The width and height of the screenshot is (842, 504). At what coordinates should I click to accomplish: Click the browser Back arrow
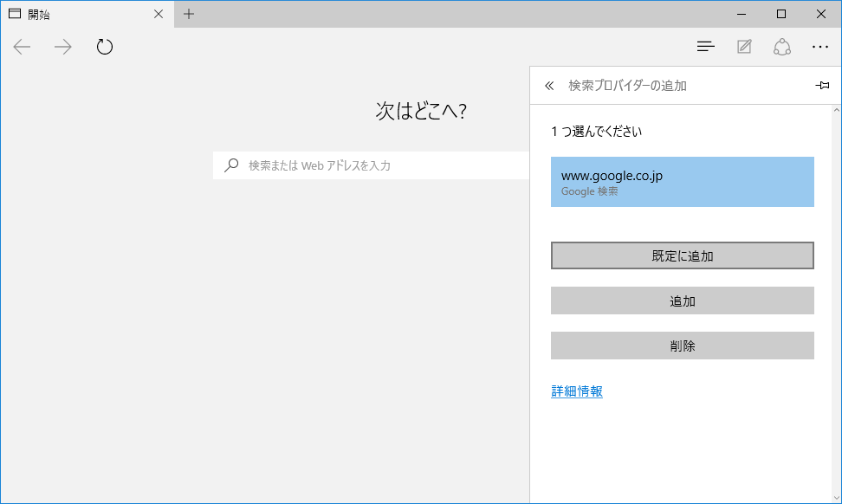23,47
